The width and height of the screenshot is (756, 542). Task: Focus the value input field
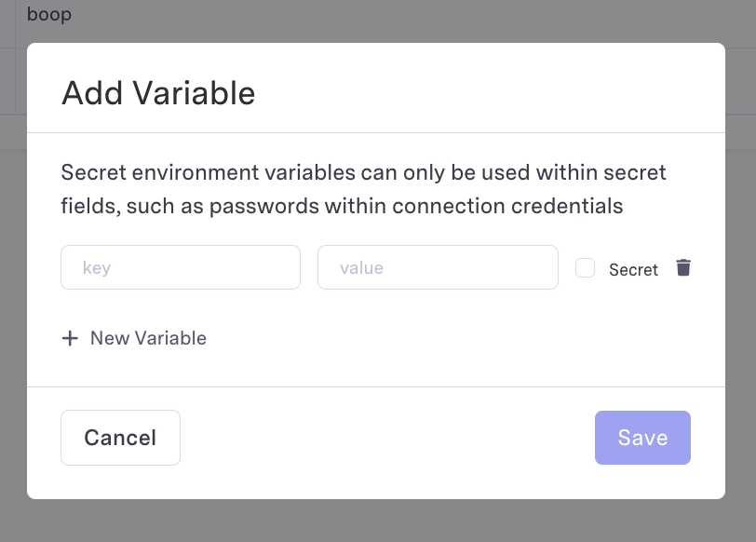(x=438, y=267)
